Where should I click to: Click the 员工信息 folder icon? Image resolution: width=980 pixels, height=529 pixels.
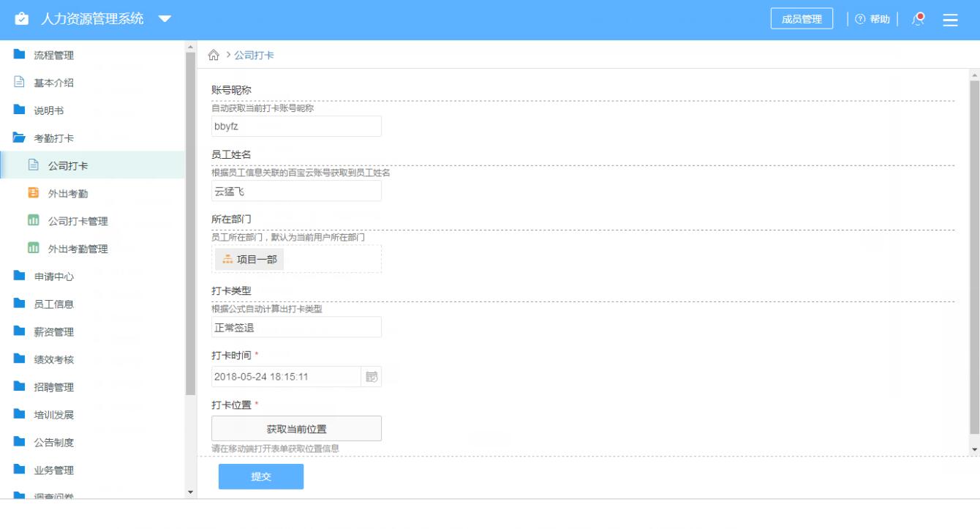[x=20, y=304]
